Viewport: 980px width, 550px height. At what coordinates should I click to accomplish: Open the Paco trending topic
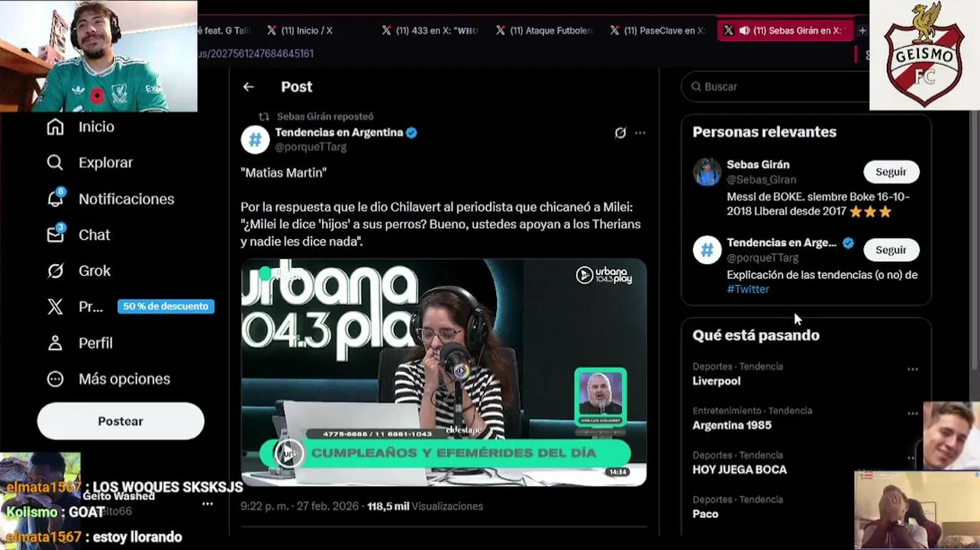(x=705, y=514)
